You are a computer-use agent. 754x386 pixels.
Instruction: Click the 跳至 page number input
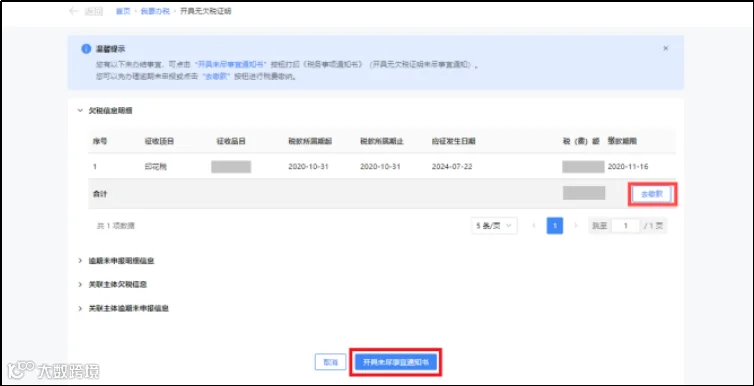point(626,225)
